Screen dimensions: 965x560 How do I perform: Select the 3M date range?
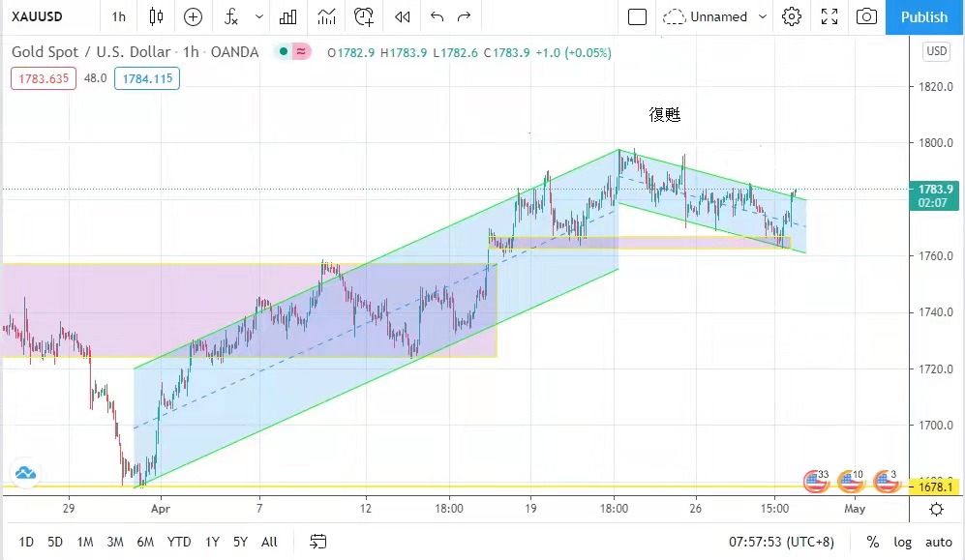coord(114,542)
